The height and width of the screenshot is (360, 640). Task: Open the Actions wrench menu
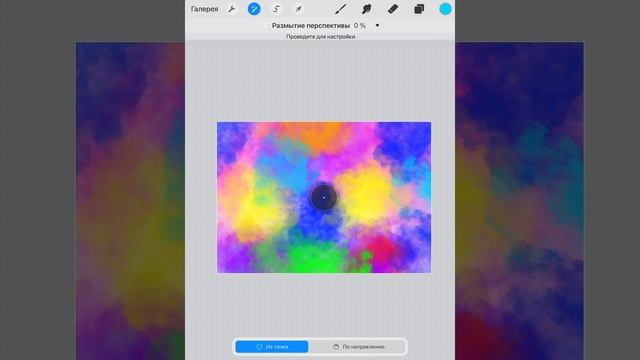pyautogui.click(x=232, y=9)
